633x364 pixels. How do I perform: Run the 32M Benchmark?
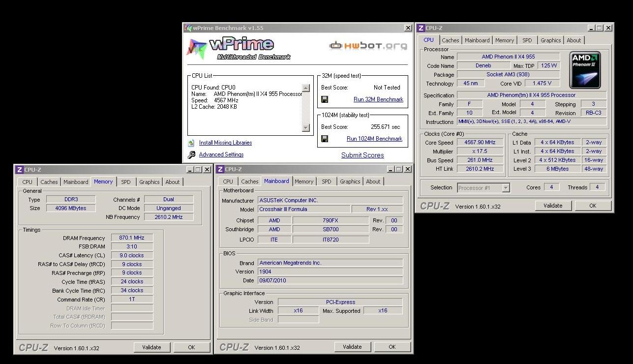coord(378,99)
